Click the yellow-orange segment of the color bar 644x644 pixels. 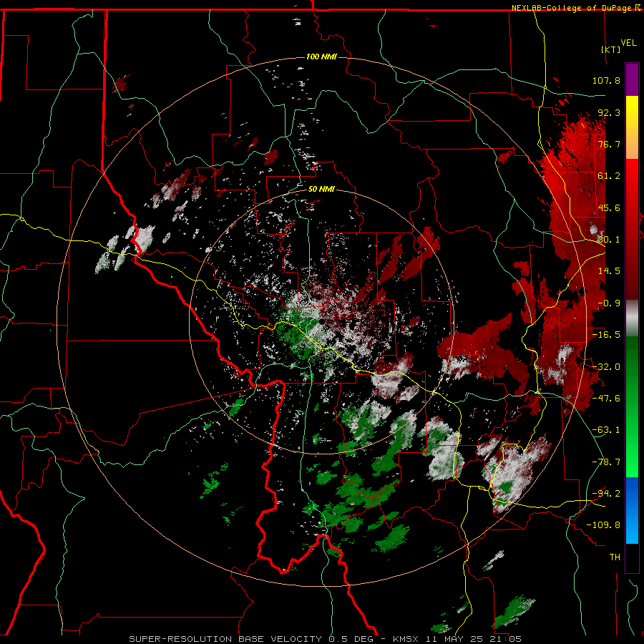tap(632, 127)
